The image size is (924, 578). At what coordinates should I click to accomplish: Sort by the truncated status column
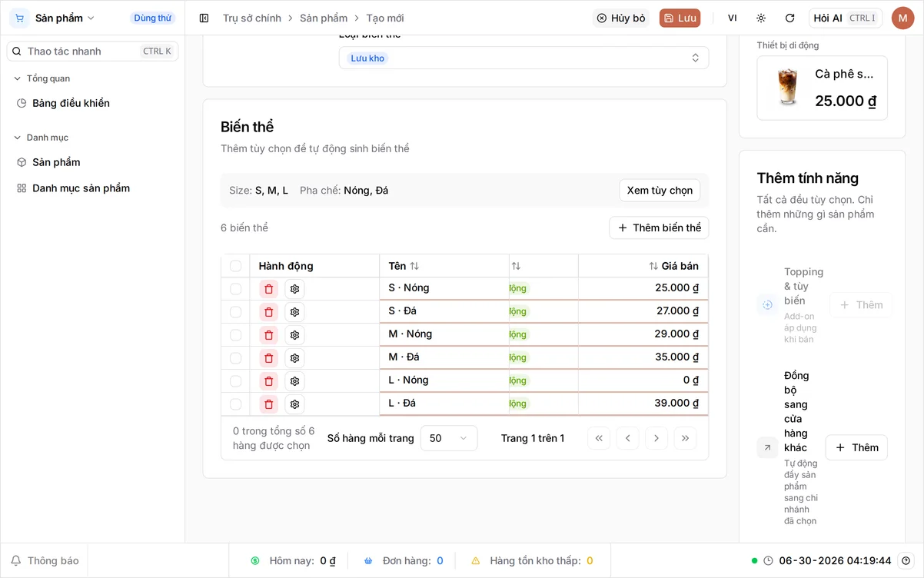[516, 266]
